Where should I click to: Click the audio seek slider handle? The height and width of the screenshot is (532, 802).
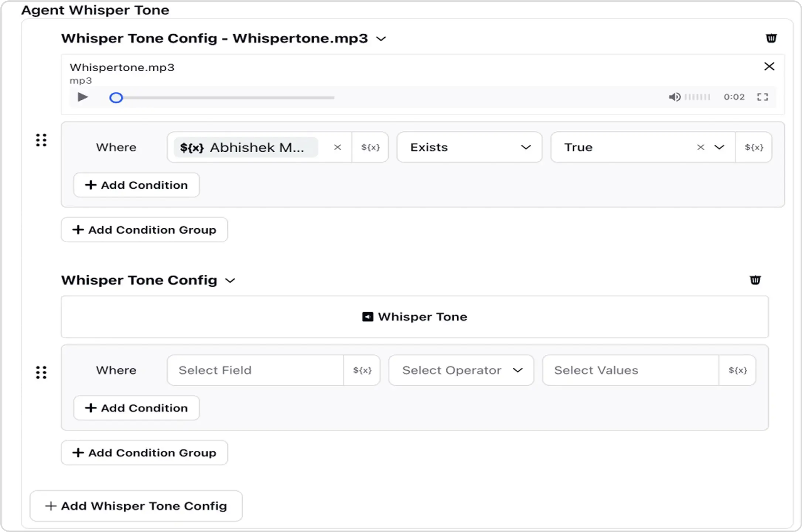pos(116,97)
